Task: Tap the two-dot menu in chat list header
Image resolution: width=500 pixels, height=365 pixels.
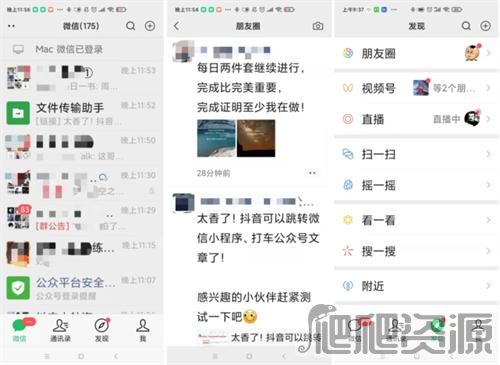Action: 11,26
